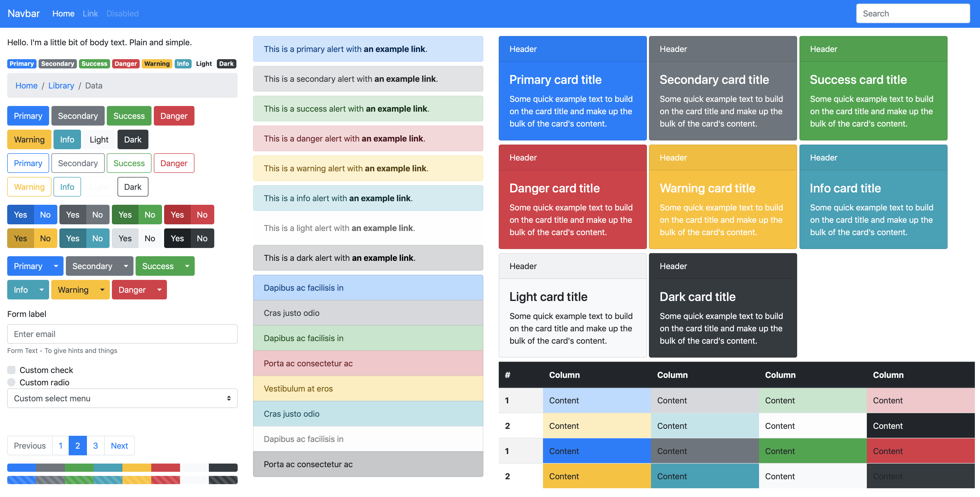Focus the Enter email input box
Viewport: 980px width, 497px height.
(122, 334)
